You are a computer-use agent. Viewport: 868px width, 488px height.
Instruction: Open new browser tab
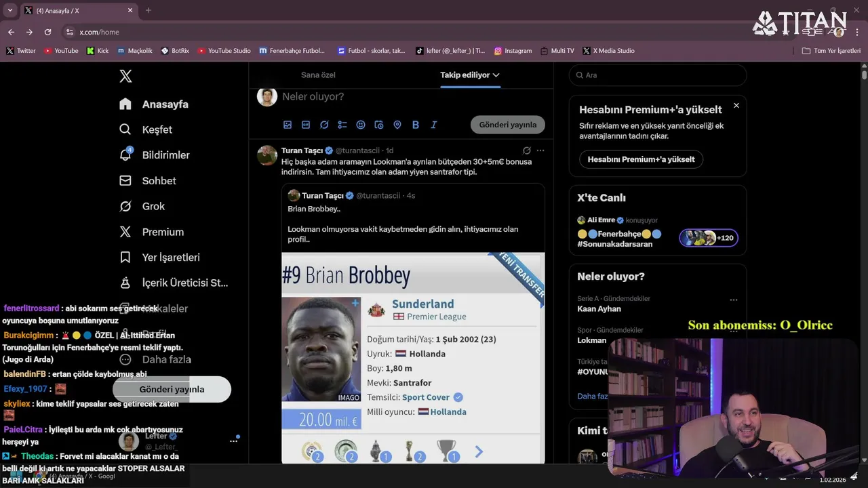coord(149,10)
